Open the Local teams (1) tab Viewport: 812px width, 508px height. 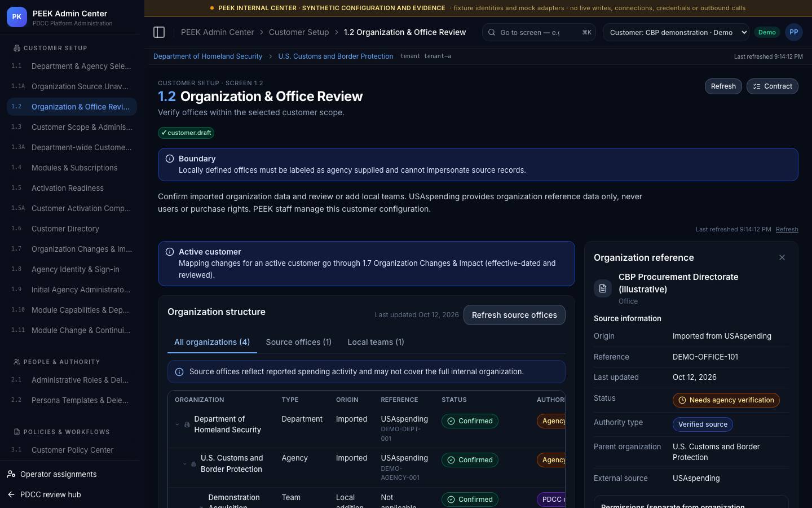[x=376, y=342]
